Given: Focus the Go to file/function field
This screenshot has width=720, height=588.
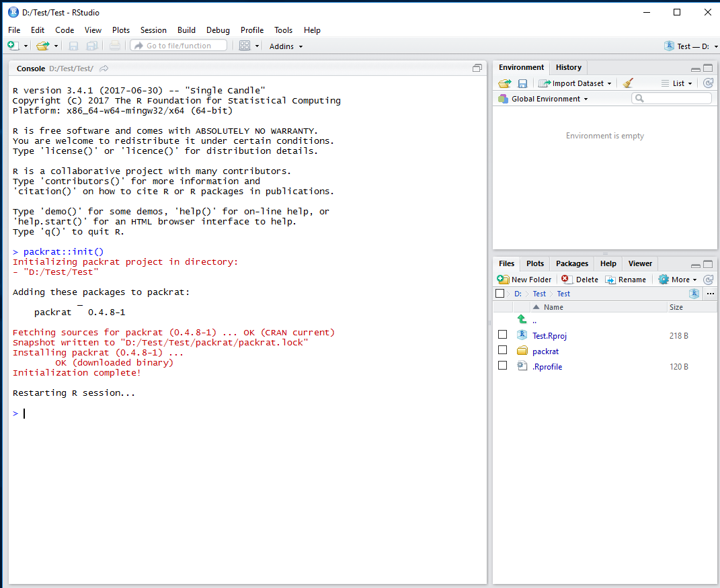Looking at the screenshot, I should 179,46.
